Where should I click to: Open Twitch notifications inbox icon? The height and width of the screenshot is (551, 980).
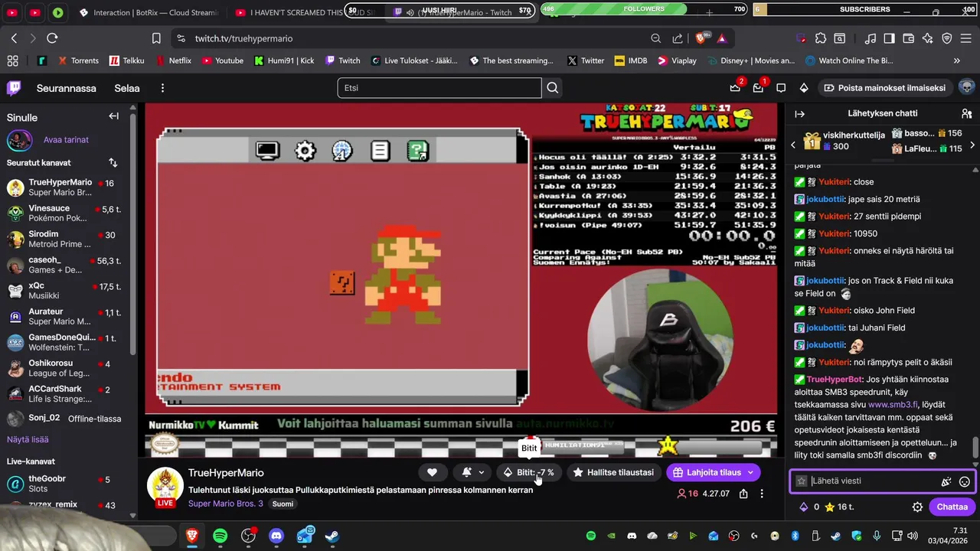tap(758, 88)
